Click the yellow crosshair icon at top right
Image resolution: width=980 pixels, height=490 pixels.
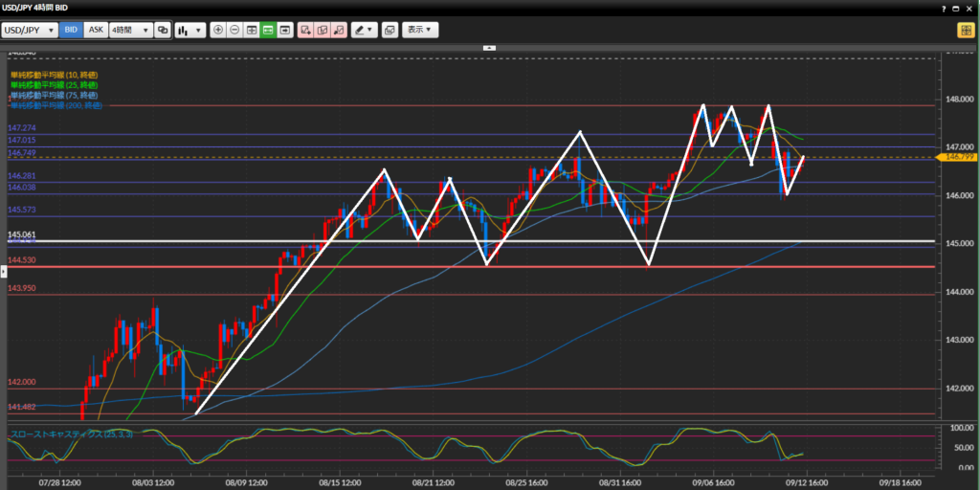(x=964, y=30)
